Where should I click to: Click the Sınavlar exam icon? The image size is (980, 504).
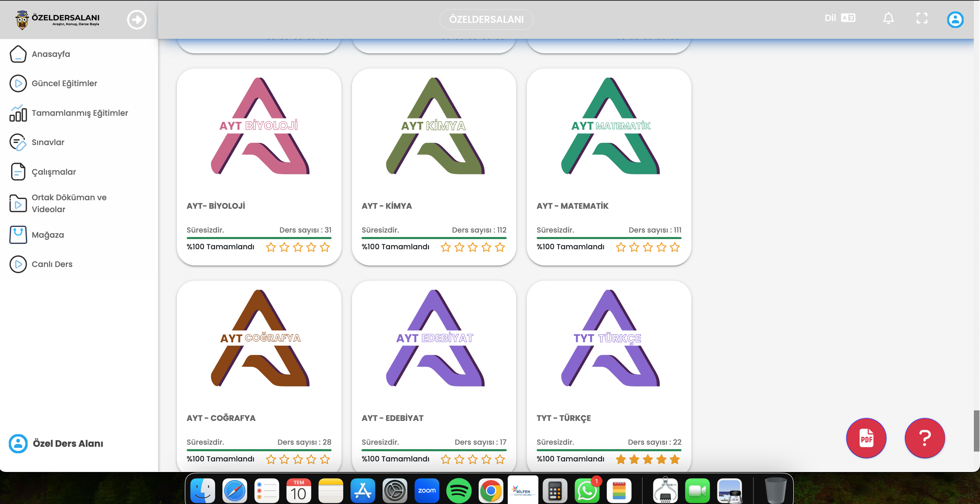point(18,142)
